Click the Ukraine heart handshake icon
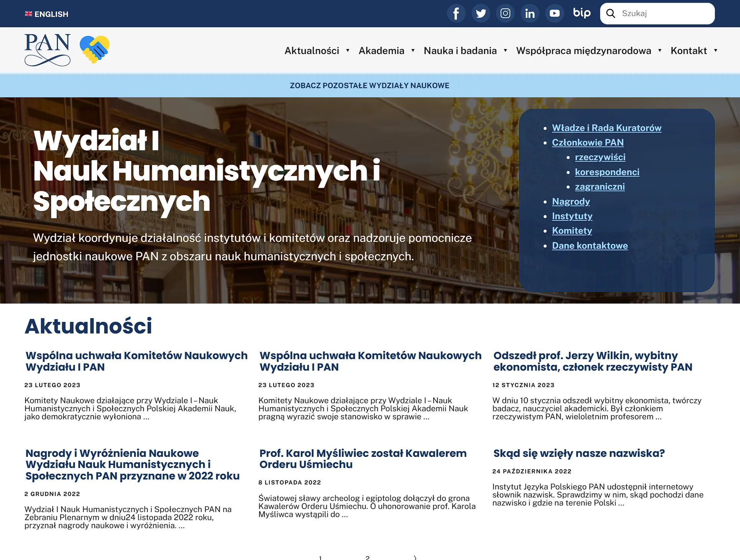The image size is (740, 560). pyautogui.click(x=94, y=49)
